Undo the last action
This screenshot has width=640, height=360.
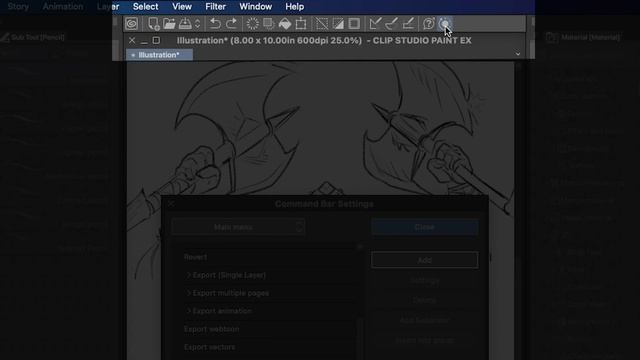[215, 24]
